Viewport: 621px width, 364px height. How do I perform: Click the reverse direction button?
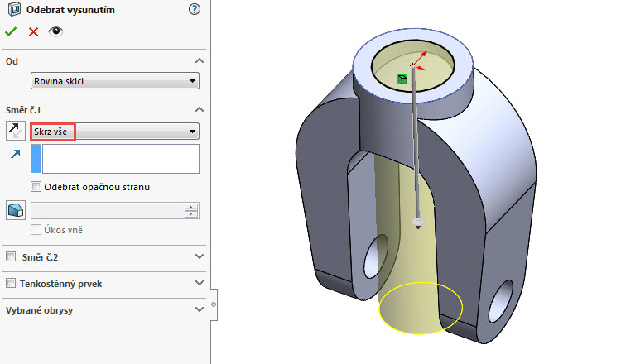[x=16, y=131]
